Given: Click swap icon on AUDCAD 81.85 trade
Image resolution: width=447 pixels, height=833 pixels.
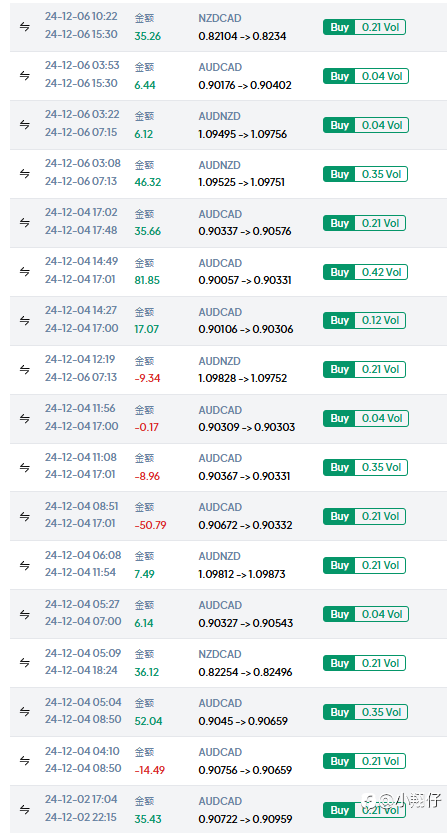Looking at the screenshot, I should (24, 271).
